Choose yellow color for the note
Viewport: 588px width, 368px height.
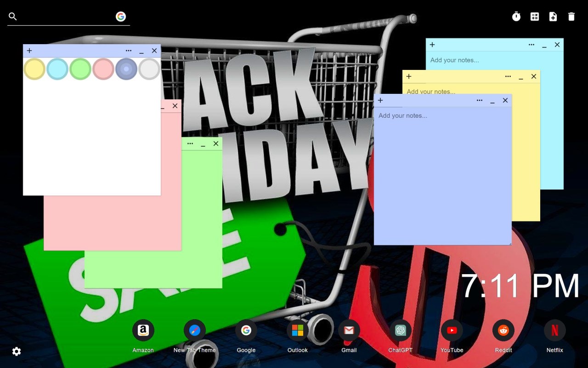pos(34,69)
